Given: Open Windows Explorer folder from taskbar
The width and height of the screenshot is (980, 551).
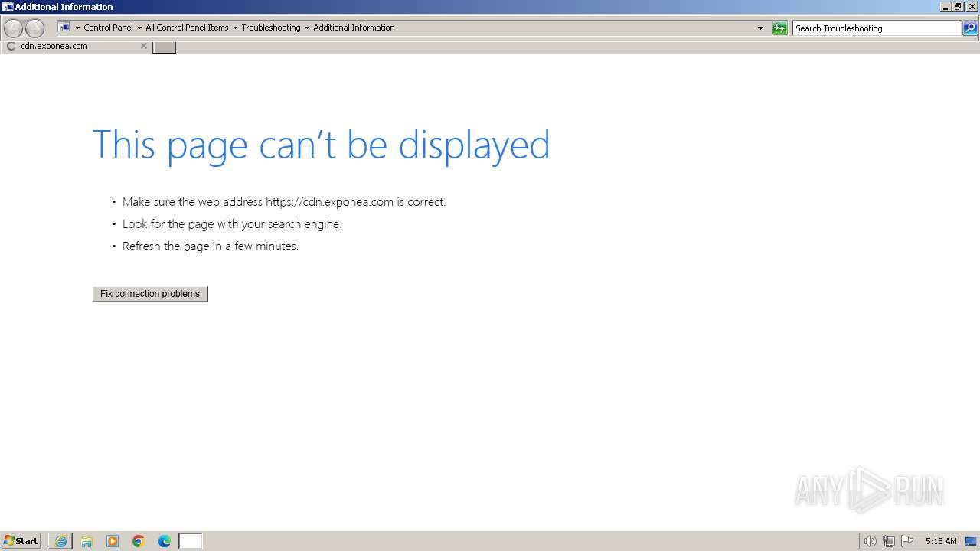Looking at the screenshot, I should pyautogui.click(x=87, y=541).
